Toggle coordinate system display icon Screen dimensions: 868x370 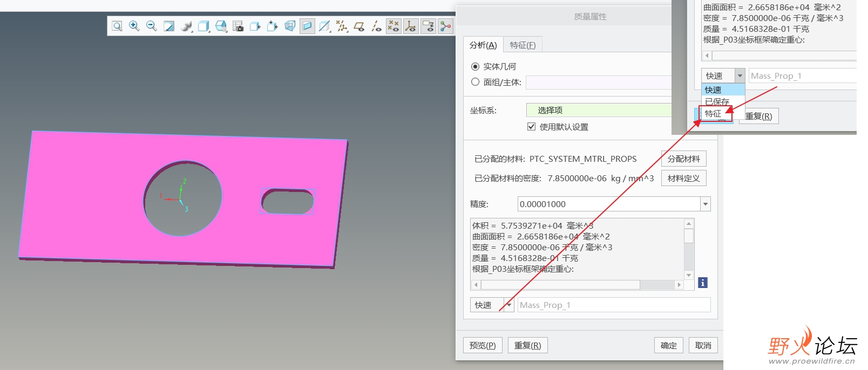click(411, 26)
